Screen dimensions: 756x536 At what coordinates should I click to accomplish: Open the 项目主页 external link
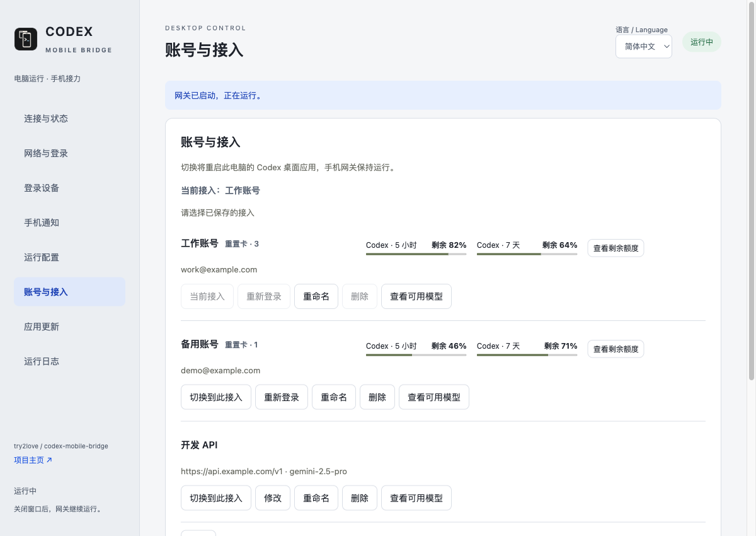(33, 460)
